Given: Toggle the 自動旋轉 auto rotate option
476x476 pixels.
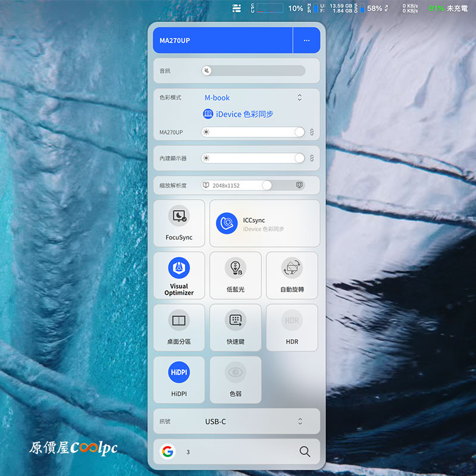Looking at the screenshot, I should 292,274.
